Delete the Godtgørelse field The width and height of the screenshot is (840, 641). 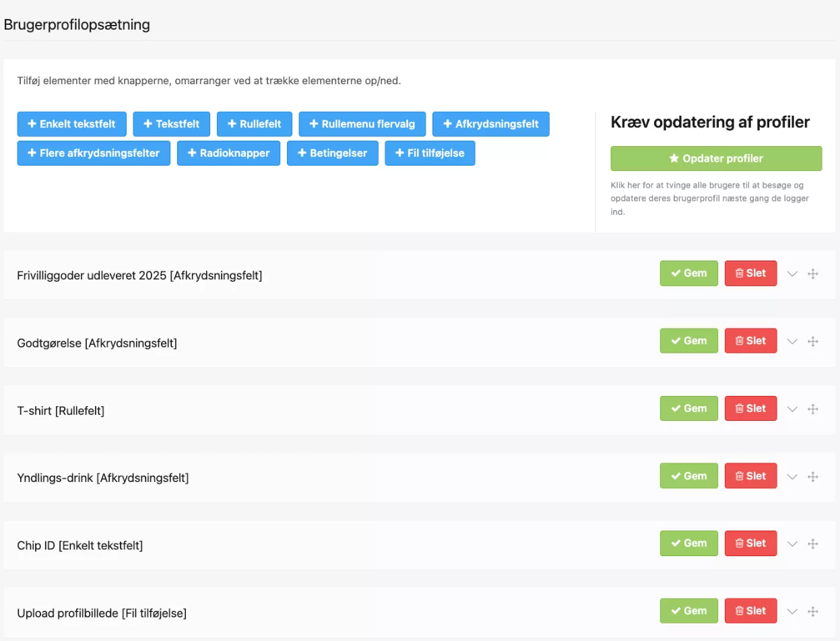(x=750, y=341)
